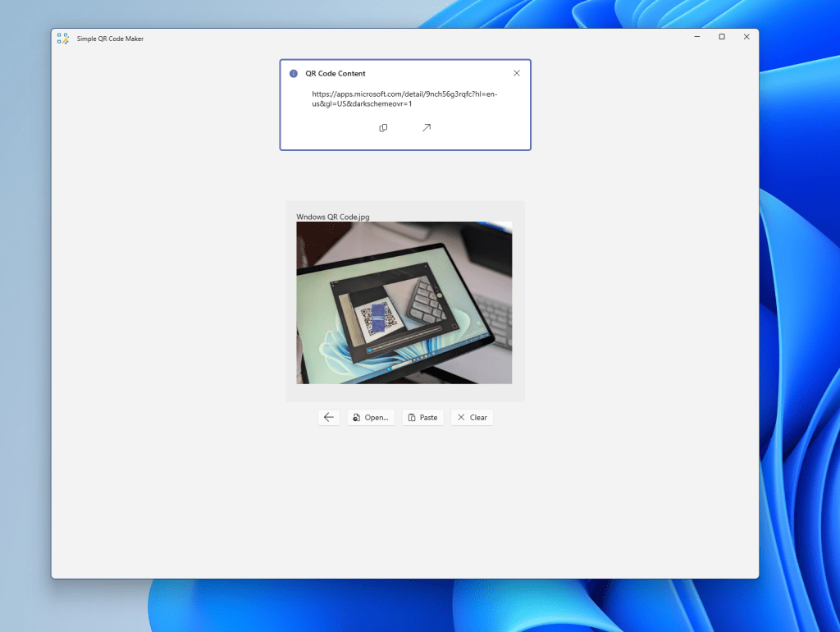Click the Open... button to load image
This screenshot has height=632, width=840.
coord(371,417)
